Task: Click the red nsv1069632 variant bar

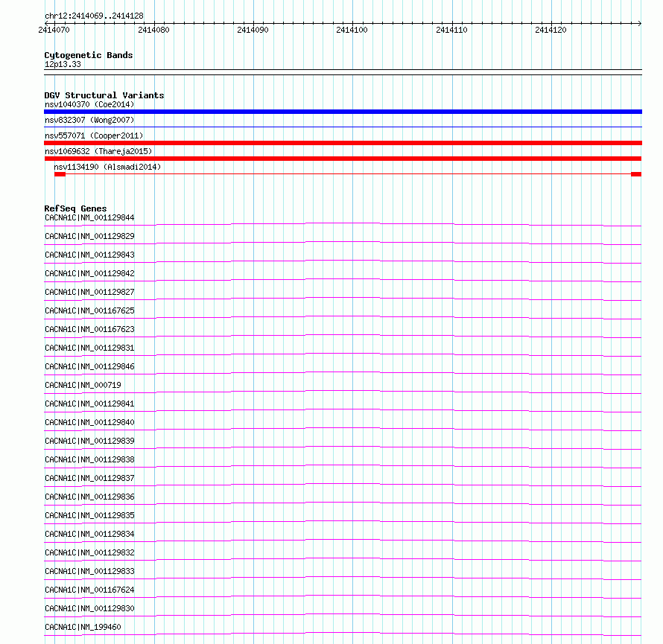Action: (343, 159)
